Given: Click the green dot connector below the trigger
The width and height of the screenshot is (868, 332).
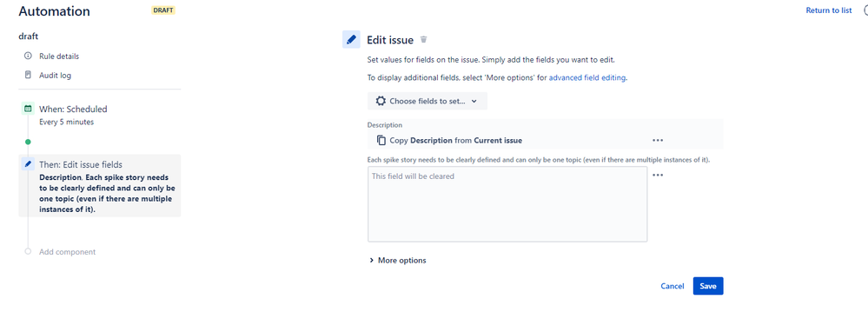Looking at the screenshot, I should [x=28, y=143].
